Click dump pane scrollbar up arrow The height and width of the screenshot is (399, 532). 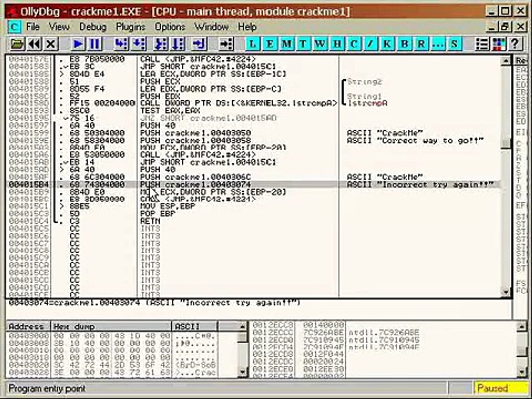[242, 327]
